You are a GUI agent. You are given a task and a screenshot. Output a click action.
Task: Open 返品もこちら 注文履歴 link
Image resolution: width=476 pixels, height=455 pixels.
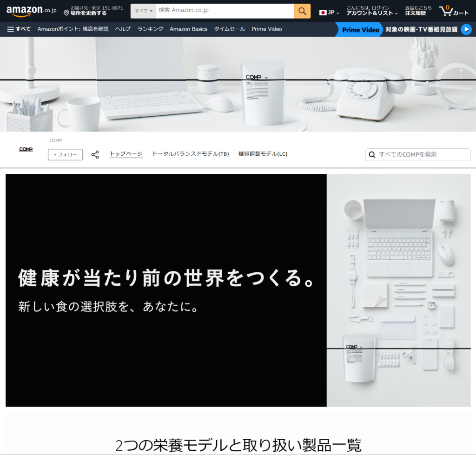point(418,11)
